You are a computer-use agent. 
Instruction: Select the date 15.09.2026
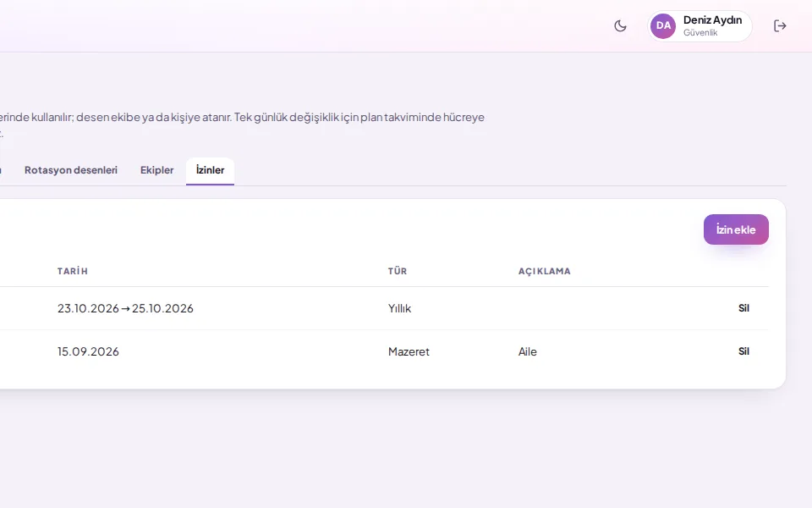[x=88, y=351]
